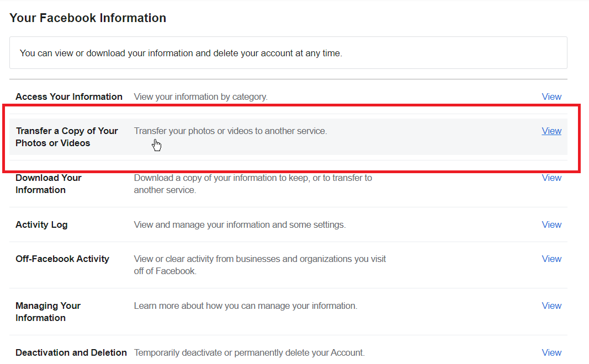589x364 pixels.
Task: Select Transfer a Copy of Your Photos title
Action: tap(66, 137)
